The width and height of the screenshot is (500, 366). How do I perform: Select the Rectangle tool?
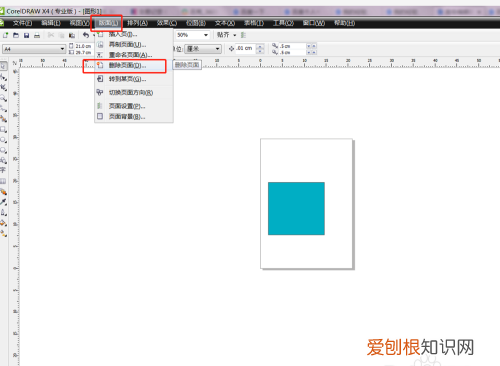pos(3,129)
